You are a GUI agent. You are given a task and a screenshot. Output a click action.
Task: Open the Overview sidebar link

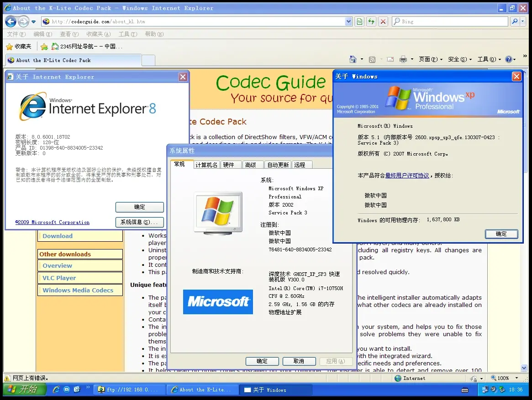58,266
